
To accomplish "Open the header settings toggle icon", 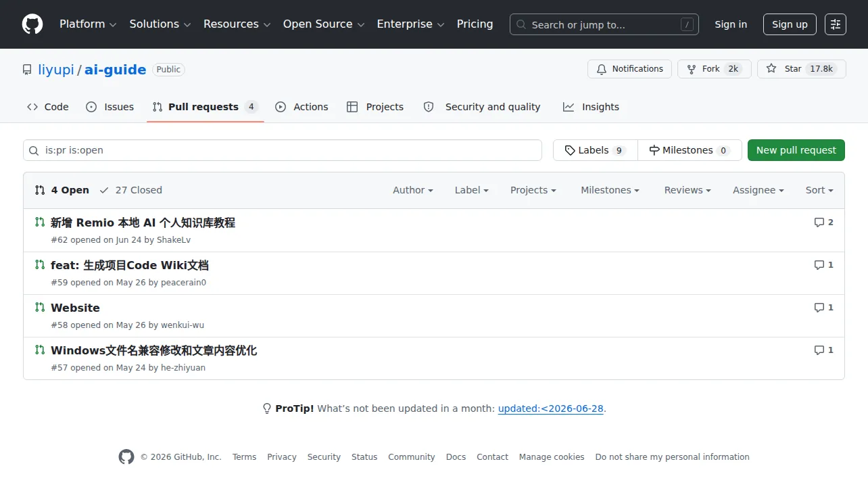I will (836, 24).
